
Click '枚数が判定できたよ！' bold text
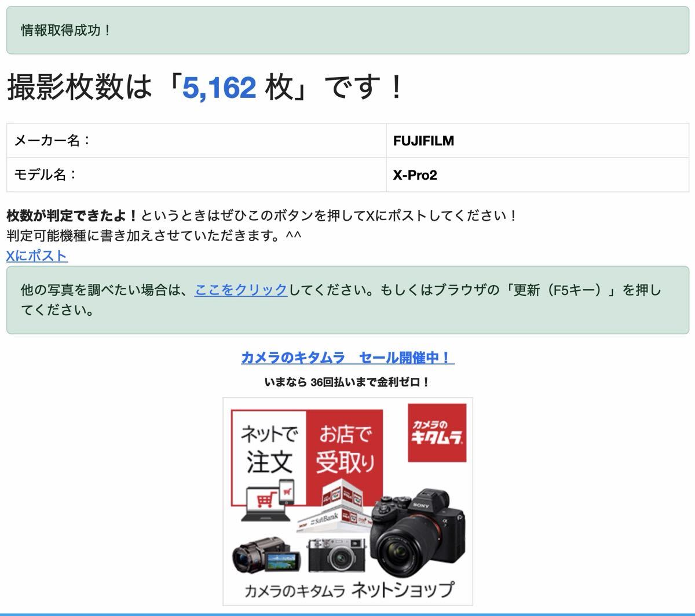point(73,216)
